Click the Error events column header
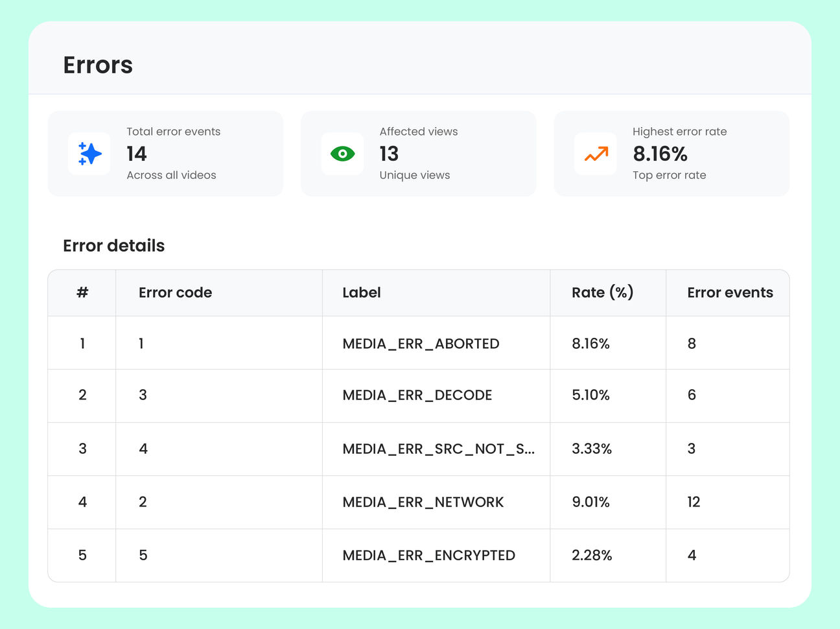The height and width of the screenshot is (629, 840). click(730, 292)
